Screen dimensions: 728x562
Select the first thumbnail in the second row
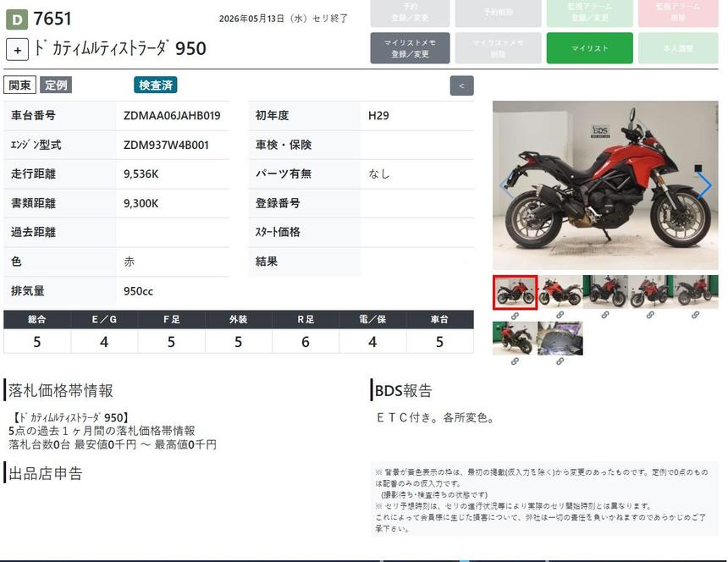pos(515,339)
